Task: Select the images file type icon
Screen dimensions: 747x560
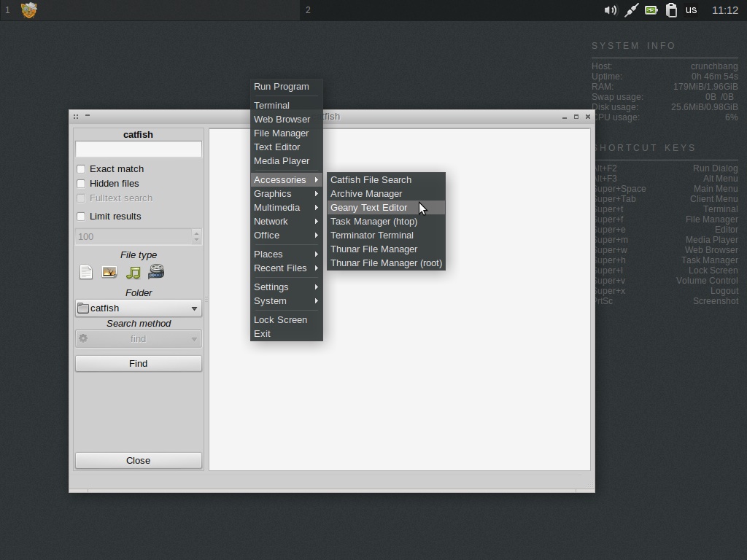Action: 109,272
